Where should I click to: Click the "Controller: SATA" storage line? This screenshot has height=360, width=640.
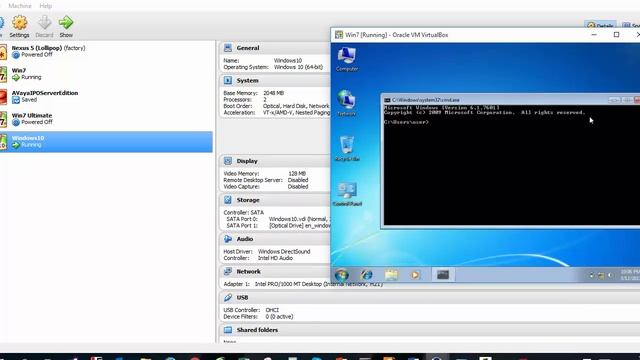pyautogui.click(x=244, y=212)
